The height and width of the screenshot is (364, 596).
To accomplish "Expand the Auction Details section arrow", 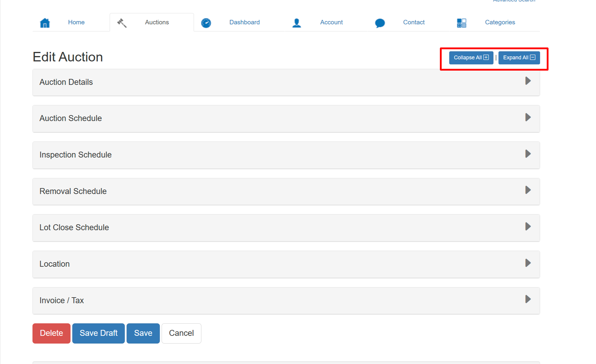I will pyautogui.click(x=528, y=81).
